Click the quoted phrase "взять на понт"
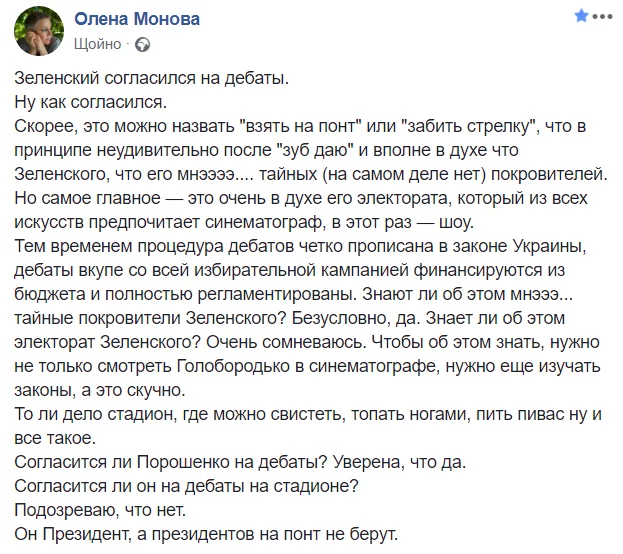Image resolution: width=623 pixels, height=554 pixels. [301, 126]
